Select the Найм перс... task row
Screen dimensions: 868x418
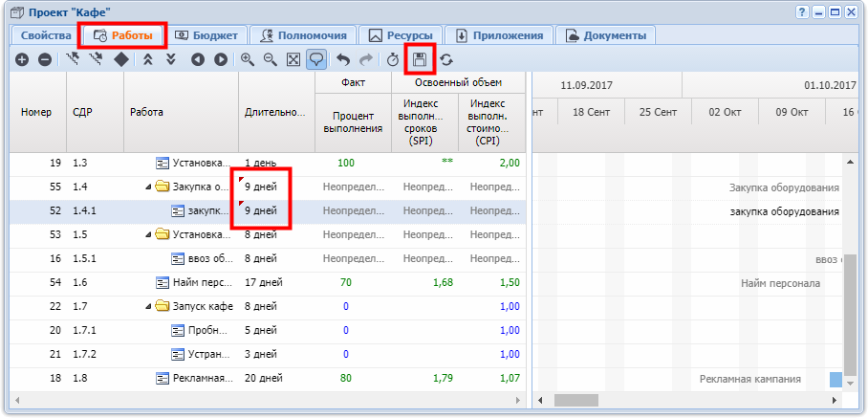click(268, 283)
